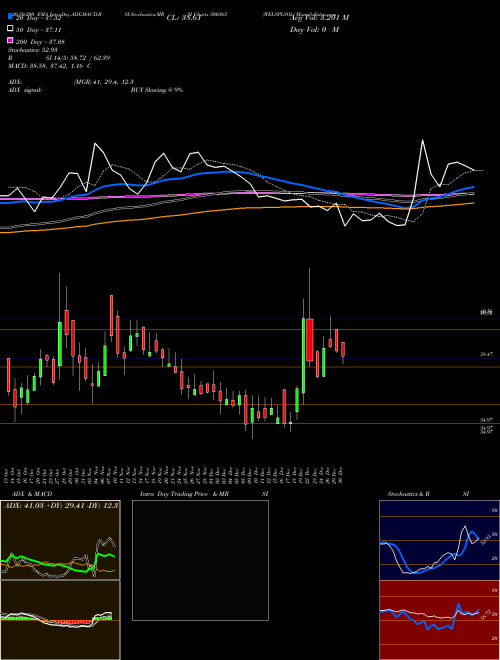This screenshot has width=500, height=660.
Task: Click the empty intraday trading price panel
Action: (200, 560)
